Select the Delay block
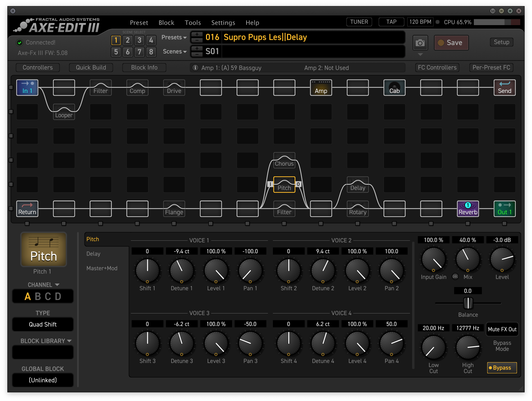The image size is (532, 401). (358, 185)
